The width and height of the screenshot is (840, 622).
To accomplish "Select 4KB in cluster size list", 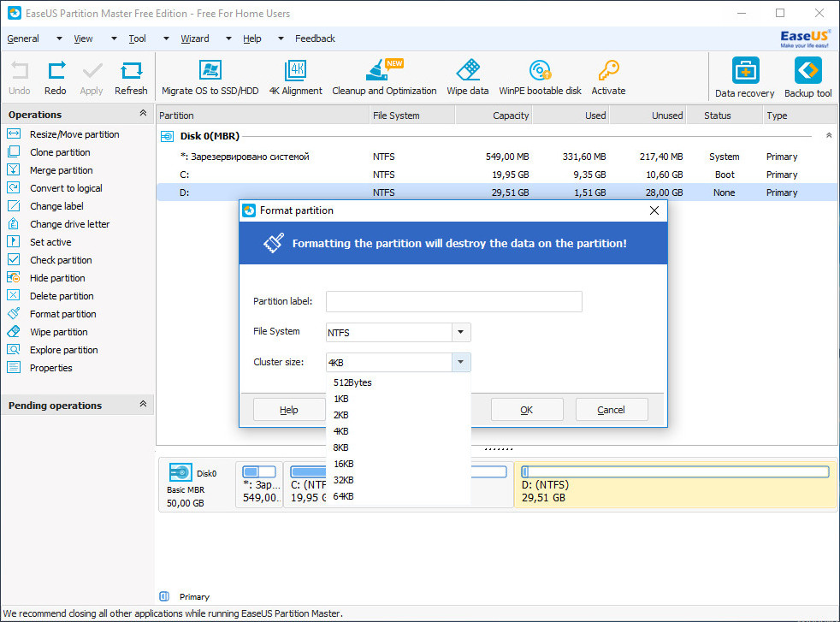I will [x=398, y=431].
